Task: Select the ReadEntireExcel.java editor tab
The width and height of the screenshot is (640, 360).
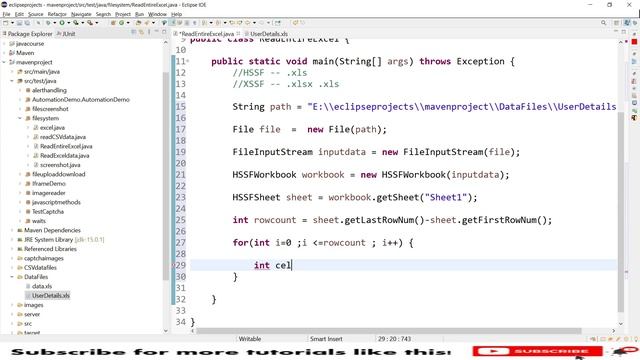Action: coord(207,34)
